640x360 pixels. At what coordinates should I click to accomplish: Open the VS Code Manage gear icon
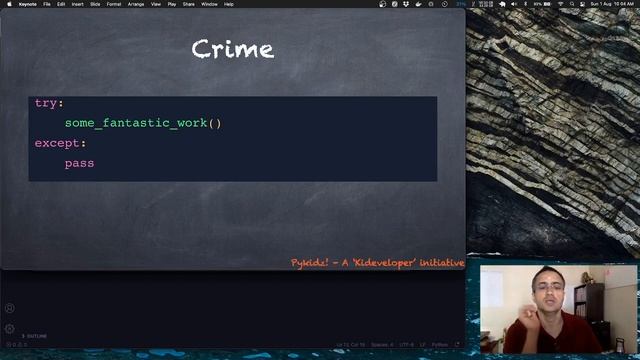[10, 329]
